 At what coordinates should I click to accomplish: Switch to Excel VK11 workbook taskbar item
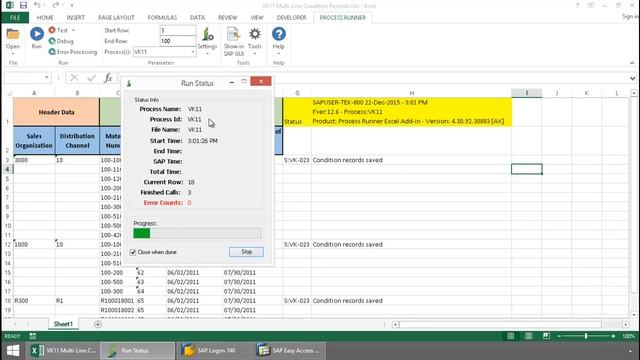coord(64,351)
